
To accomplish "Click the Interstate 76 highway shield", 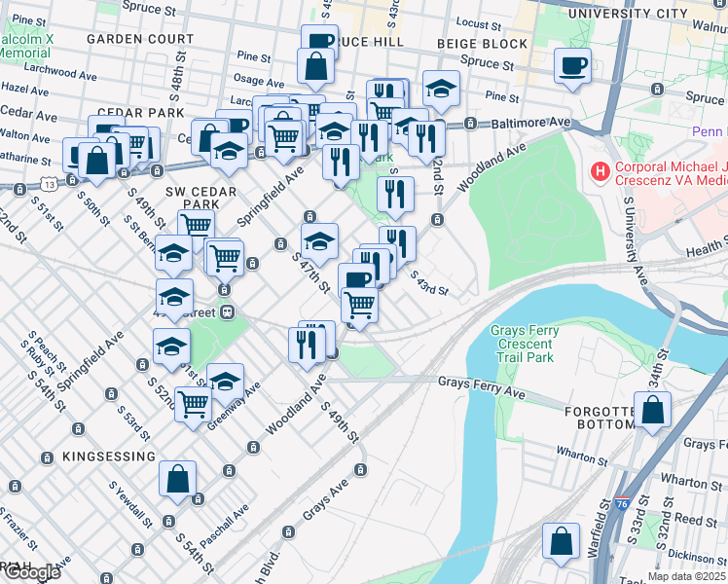I will [621, 503].
